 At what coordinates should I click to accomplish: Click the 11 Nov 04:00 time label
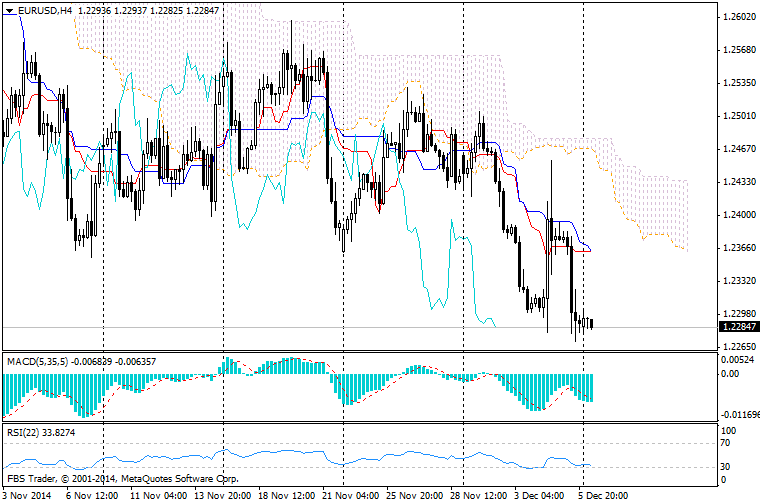click(158, 496)
